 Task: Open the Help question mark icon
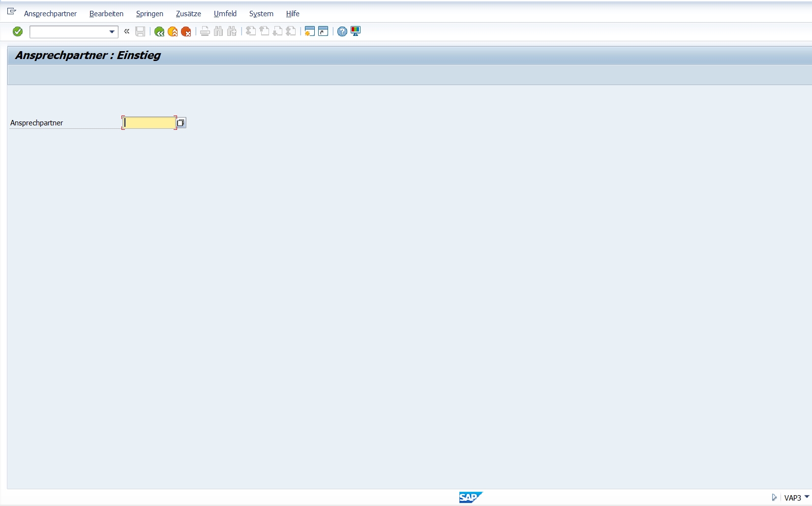(342, 31)
